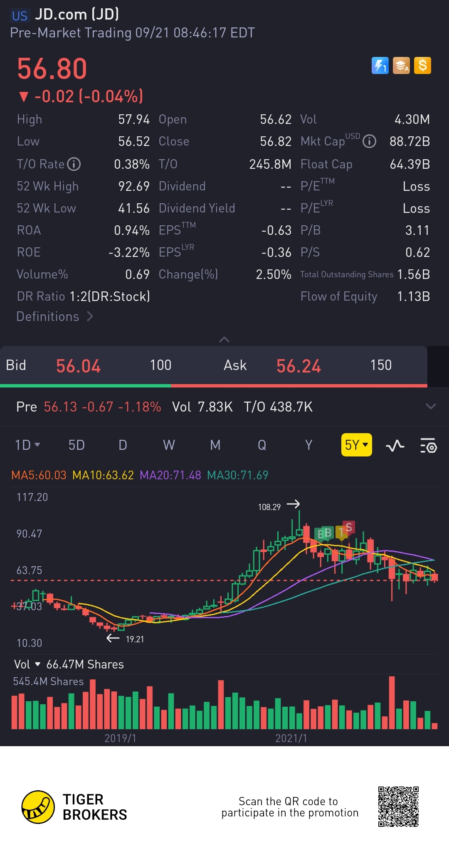Tap the P/B value 3.11
The image size is (449, 868).
(x=417, y=230)
